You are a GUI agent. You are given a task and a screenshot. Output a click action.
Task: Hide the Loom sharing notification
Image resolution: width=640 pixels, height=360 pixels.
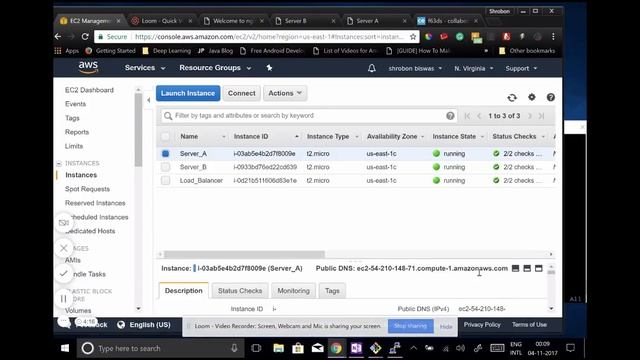pyautogui.click(x=446, y=326)
